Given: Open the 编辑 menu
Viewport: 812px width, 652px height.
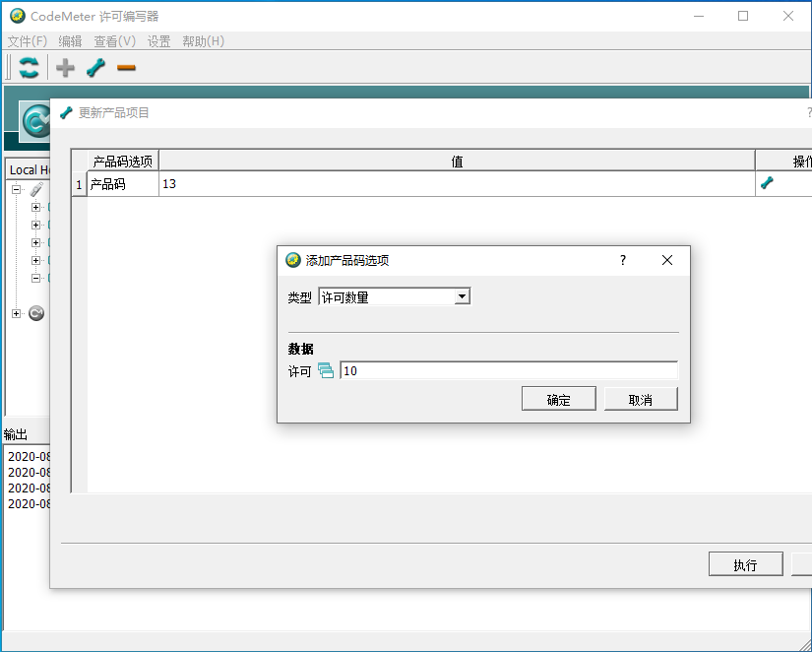Looking at the screenshot, I should click(x=70, y=41).
